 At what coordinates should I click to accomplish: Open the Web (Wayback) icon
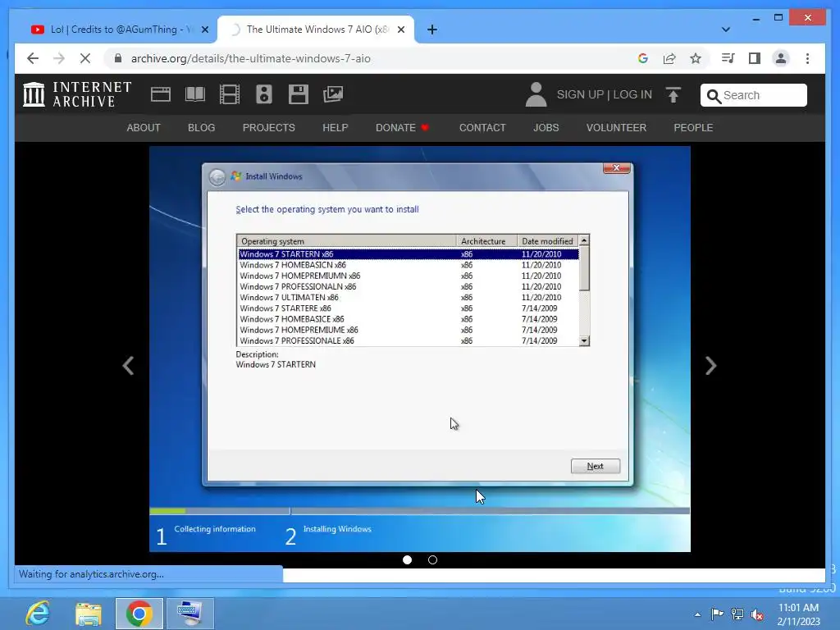coord(160,94)
